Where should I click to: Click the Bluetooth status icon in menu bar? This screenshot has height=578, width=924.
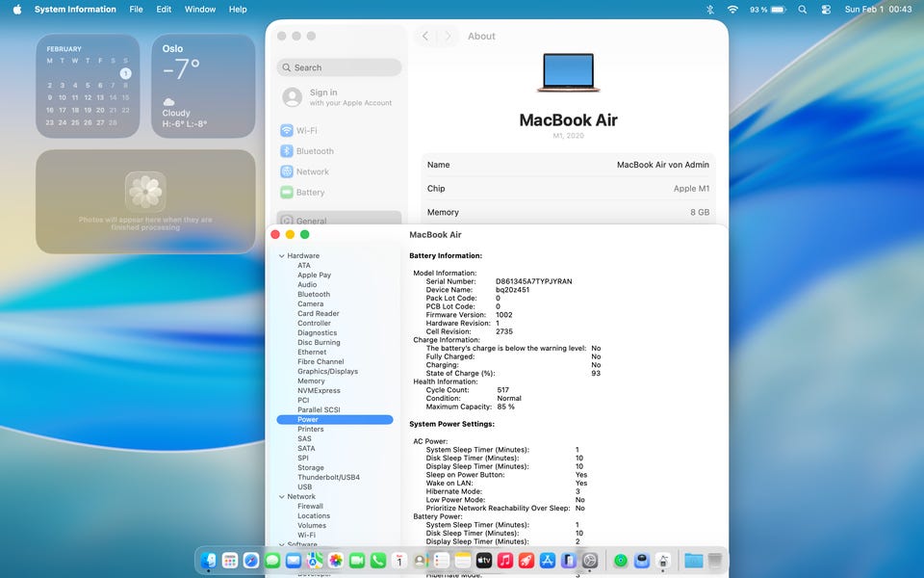click(x=710, y=10)
